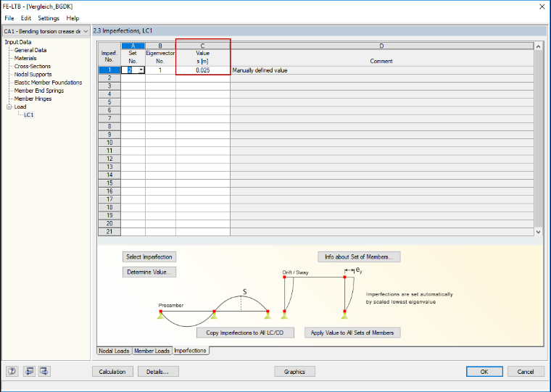Collapse the Load tree node
Screen dimensions: 551x392
(x=9, y=107)
